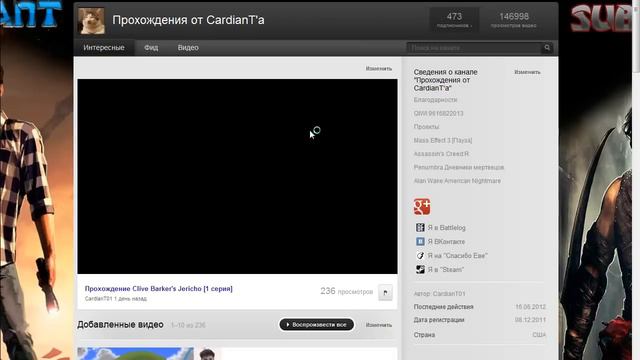The image size is (640, 360).
Task: Click the Steam link icon
Action: pos(420,269)
